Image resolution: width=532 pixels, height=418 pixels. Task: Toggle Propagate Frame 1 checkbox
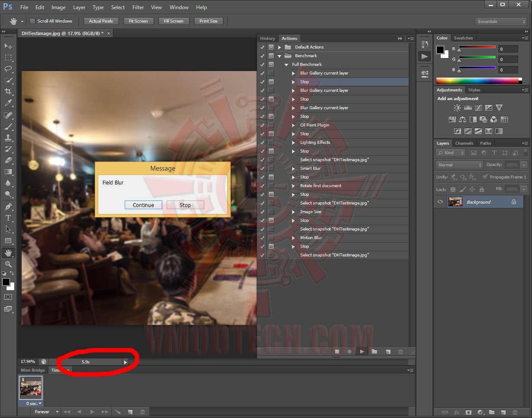485,177
